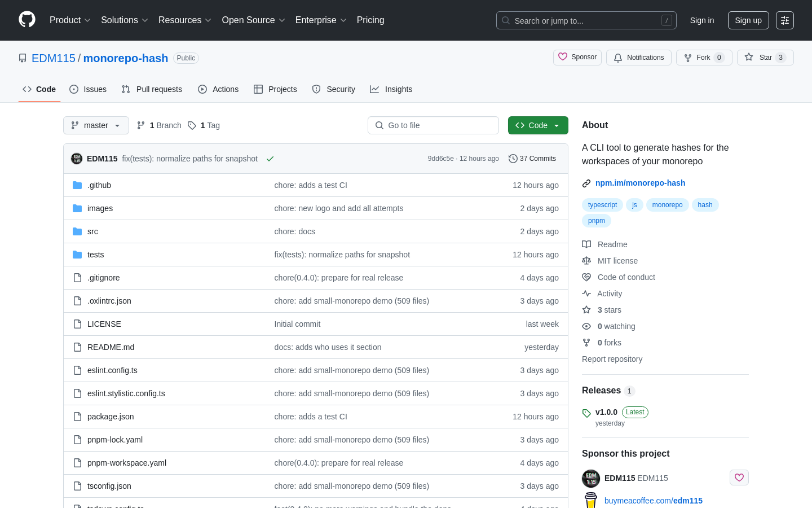Open the GitHub home logo

click(x=27, y=20)
